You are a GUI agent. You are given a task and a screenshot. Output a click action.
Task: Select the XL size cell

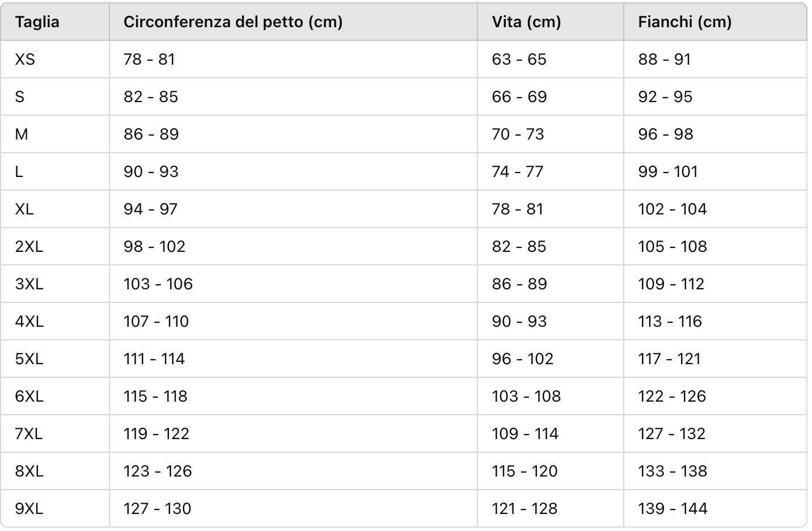[24, 209]
